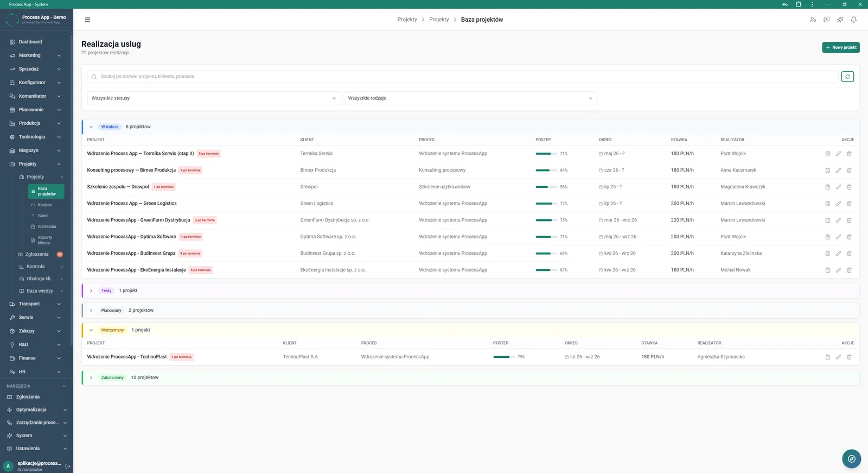Delete the GreenFarm Dystrybucja project
This screenshot has height=473, width=868.
tap(849, 220)
